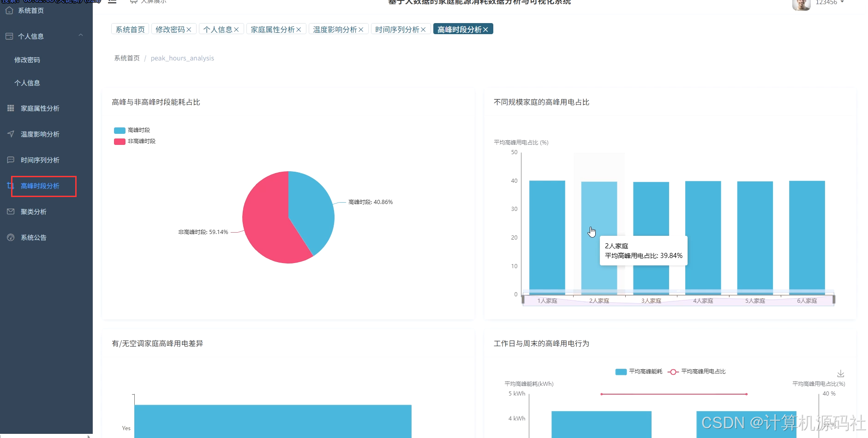The height and width of the screenshot is (438, 868).
Task: Collapse the 个人信息 sidebar group
Action: pos(81,36)
